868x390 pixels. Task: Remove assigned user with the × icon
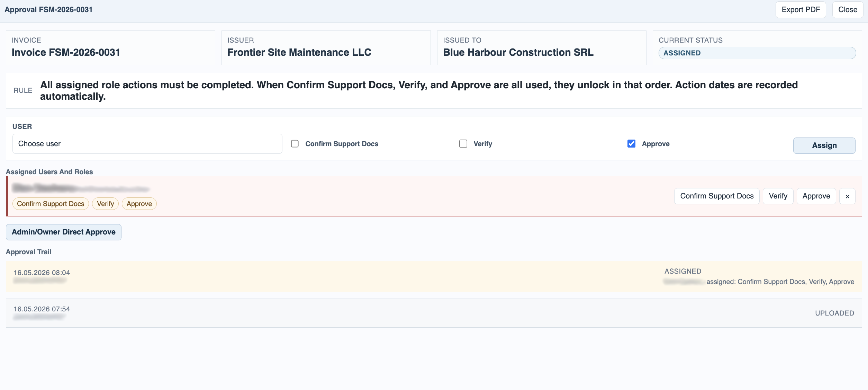[x=847, y=196]
